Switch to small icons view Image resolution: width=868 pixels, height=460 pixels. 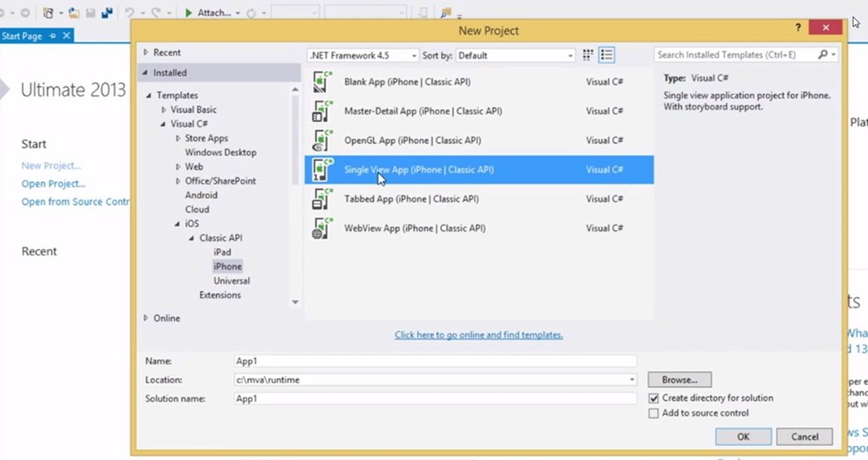[x=588, y=55]
